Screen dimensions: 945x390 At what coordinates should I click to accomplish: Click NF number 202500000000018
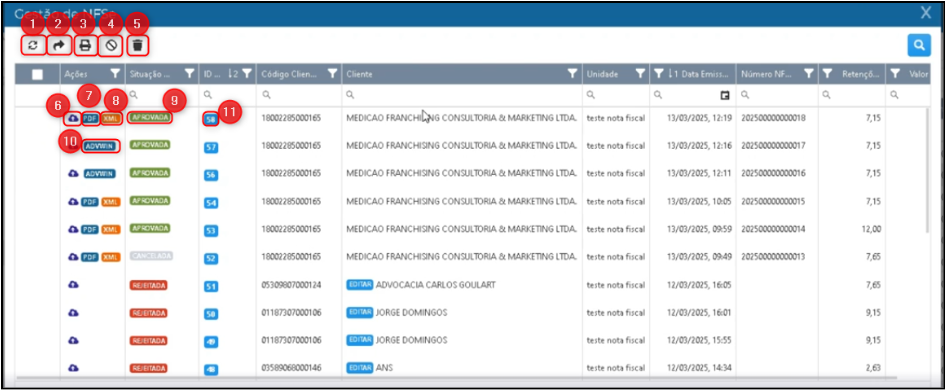[x=773, y=118]
